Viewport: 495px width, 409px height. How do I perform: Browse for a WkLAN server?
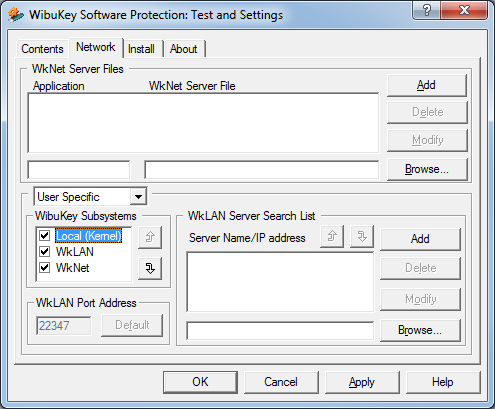[420, 330]
